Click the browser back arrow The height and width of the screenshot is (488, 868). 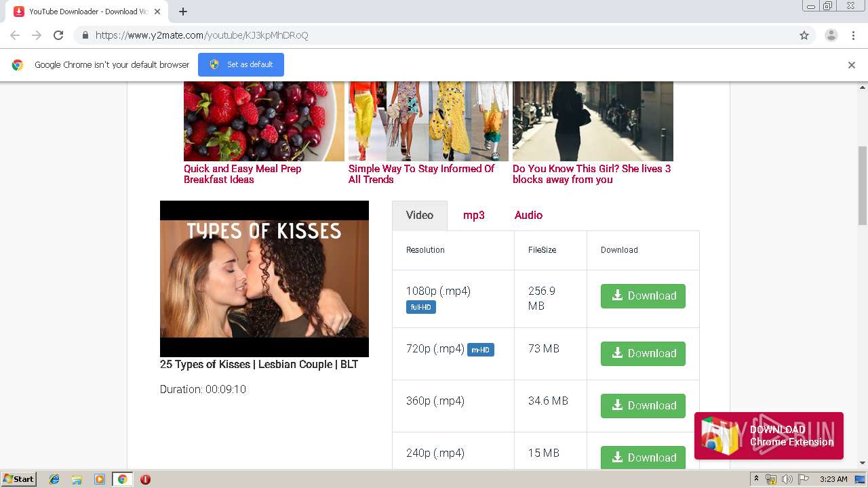coord(15,35)
